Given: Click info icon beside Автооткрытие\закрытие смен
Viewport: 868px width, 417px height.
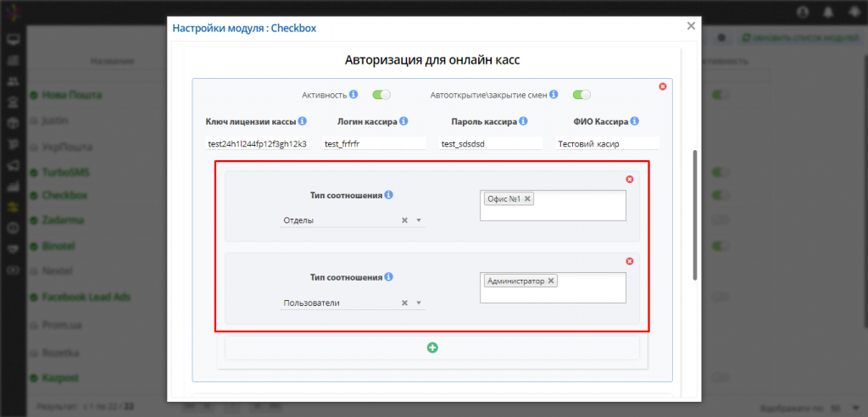Looking at the screenshot, I should point(554,94).
